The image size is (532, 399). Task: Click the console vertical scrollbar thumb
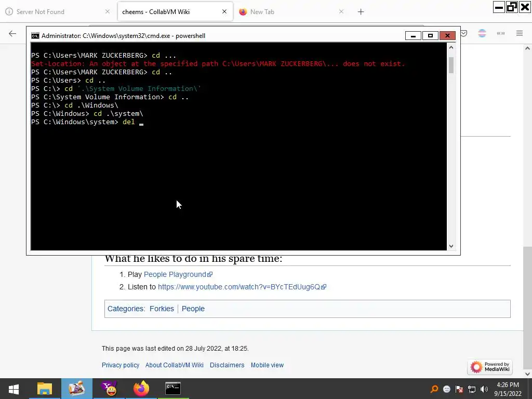click(451, 65)
